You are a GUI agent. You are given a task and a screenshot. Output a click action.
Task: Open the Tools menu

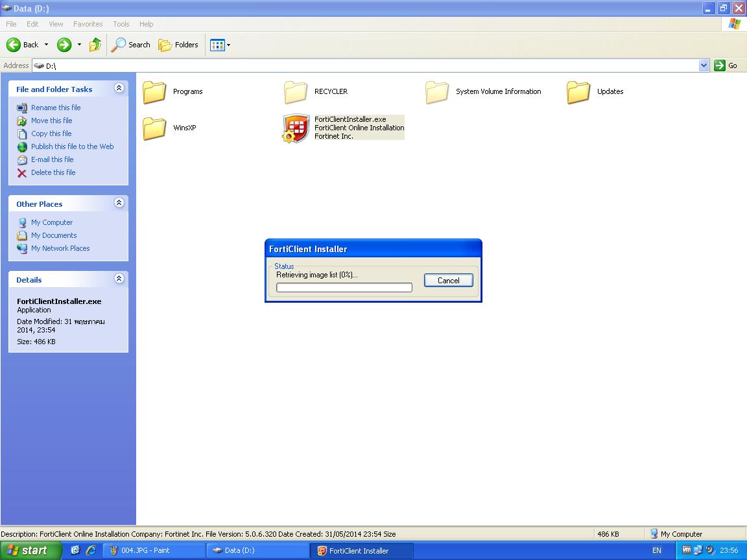(121, 24)
